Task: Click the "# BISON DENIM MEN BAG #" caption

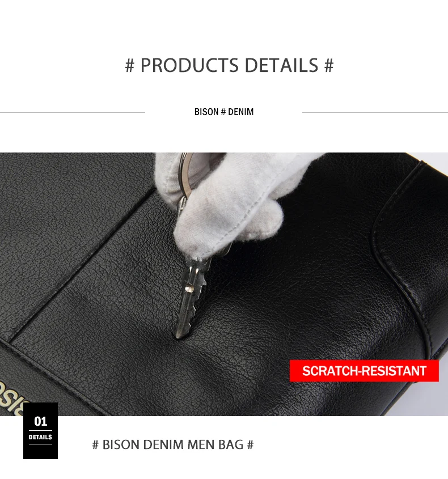Action: click(173, 445)
